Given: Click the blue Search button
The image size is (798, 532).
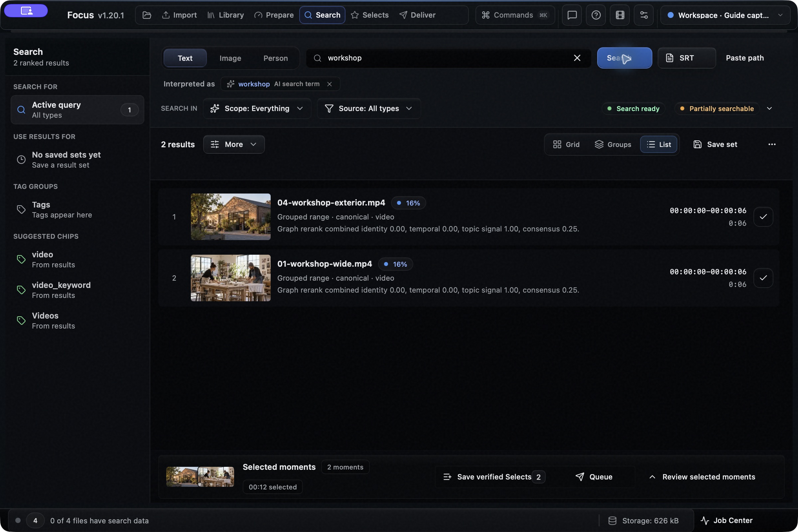Looking at the screenshot, I should pyautogui.click(x=624, y=58).
